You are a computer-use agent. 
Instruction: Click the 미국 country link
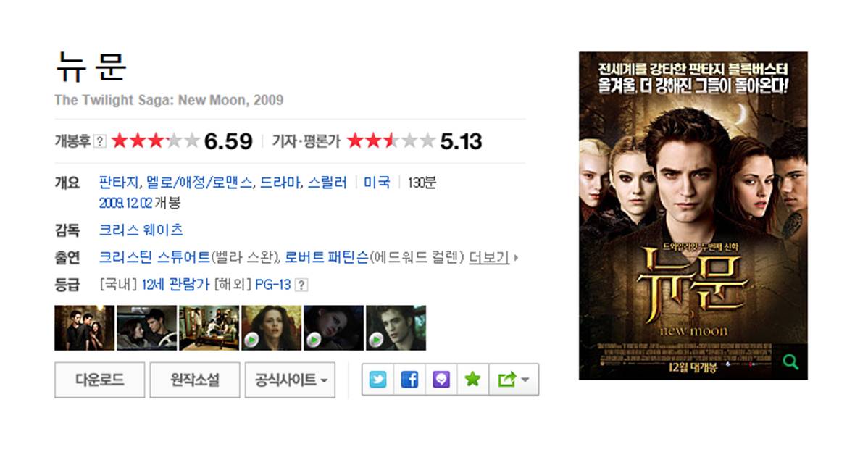click(x=377, y=182)
